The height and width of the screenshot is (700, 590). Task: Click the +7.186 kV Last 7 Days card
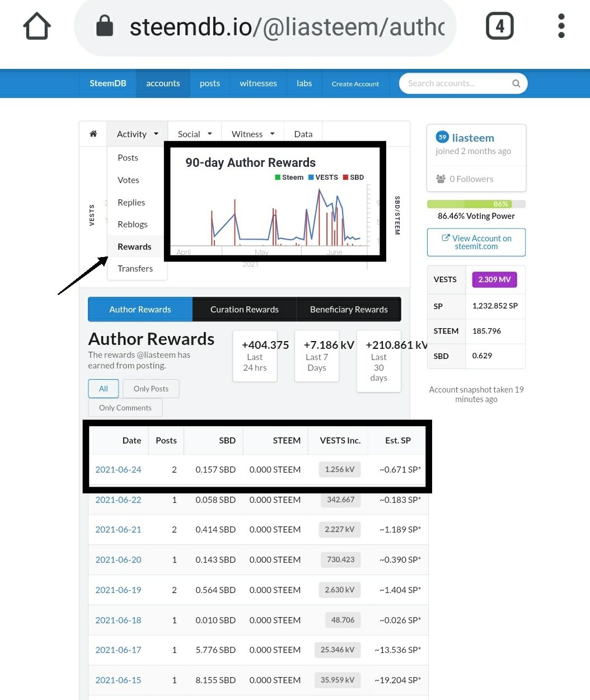[x=317, y=356]
